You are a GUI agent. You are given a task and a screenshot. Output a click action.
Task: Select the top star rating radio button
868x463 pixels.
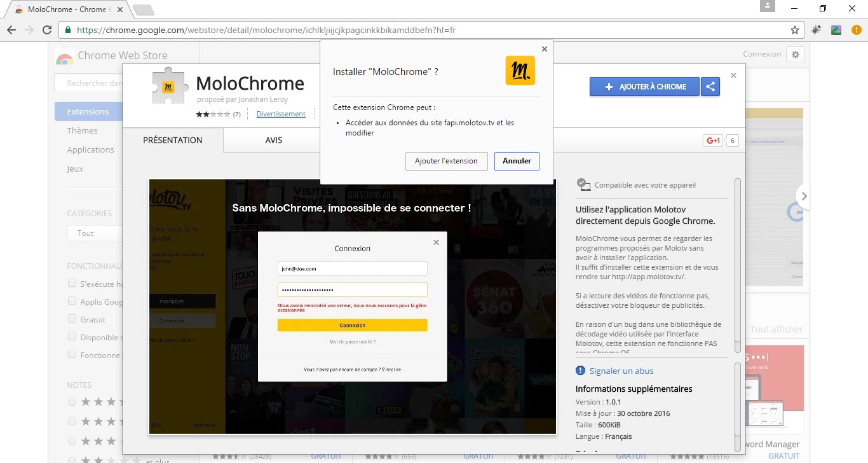pos(72,402)
